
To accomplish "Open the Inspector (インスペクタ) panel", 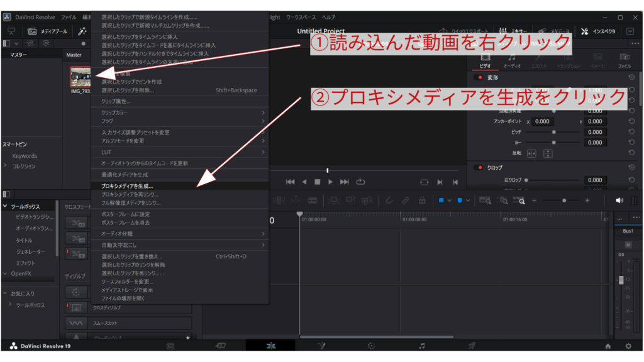I will 598,31.
